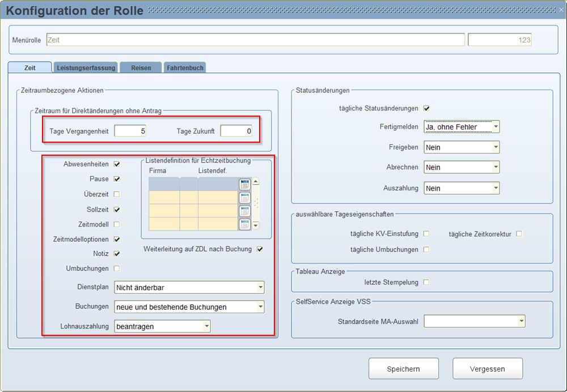Toggle the Abwesenheiten checkbox
The image size is (567, 392).
click(117, 164)
